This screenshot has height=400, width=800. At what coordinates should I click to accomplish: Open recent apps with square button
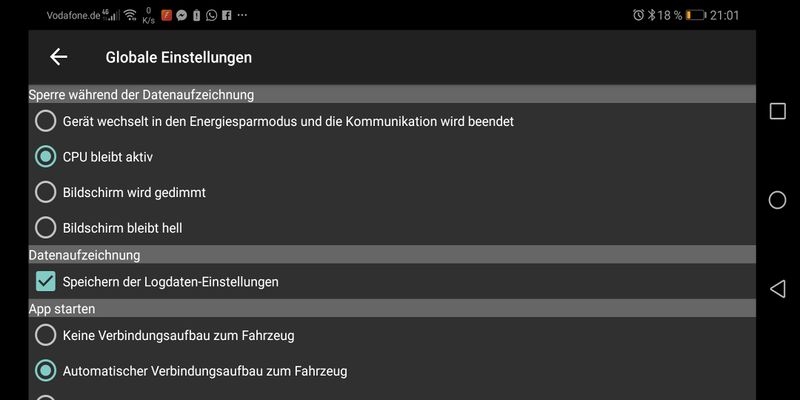[777, 111]
